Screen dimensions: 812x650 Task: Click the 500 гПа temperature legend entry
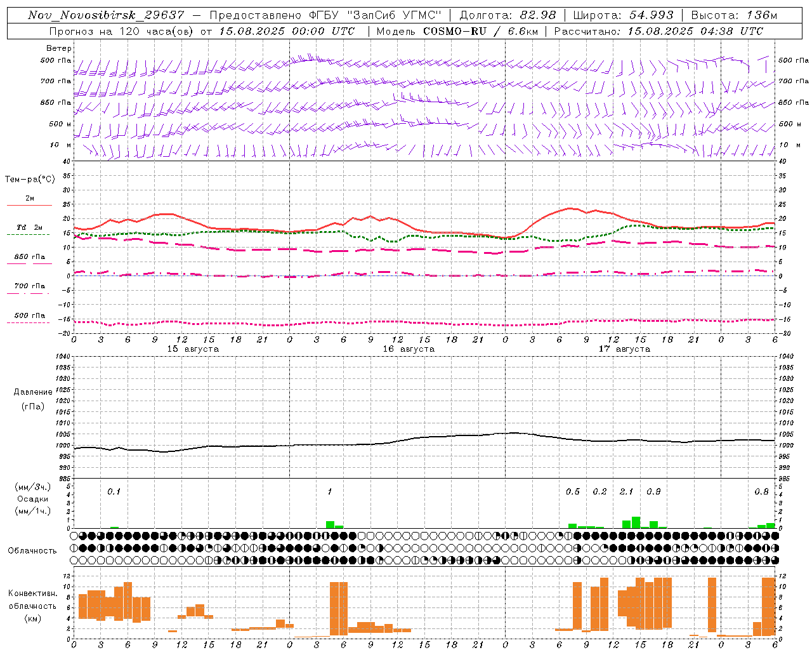pos(30,315)
